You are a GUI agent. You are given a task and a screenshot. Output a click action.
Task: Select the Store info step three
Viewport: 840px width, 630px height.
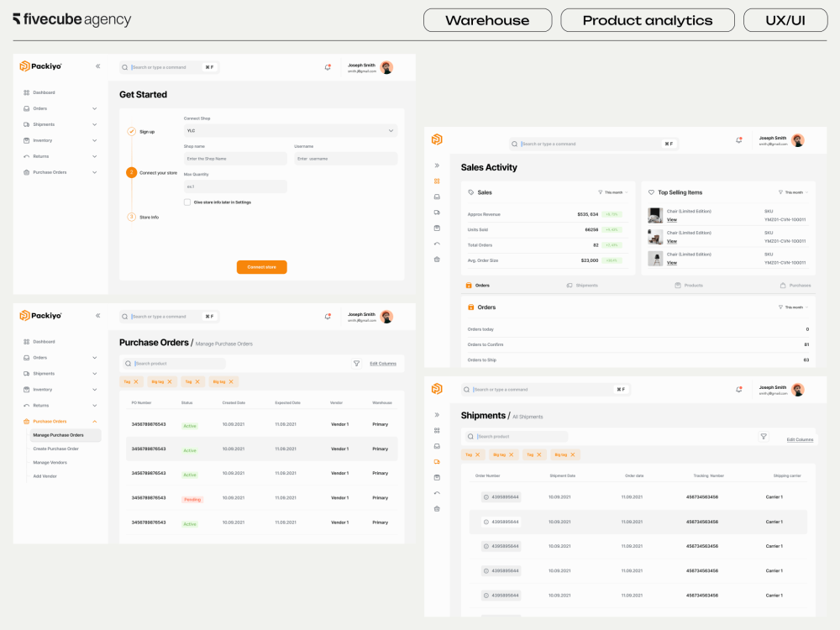tap(131, 217)
